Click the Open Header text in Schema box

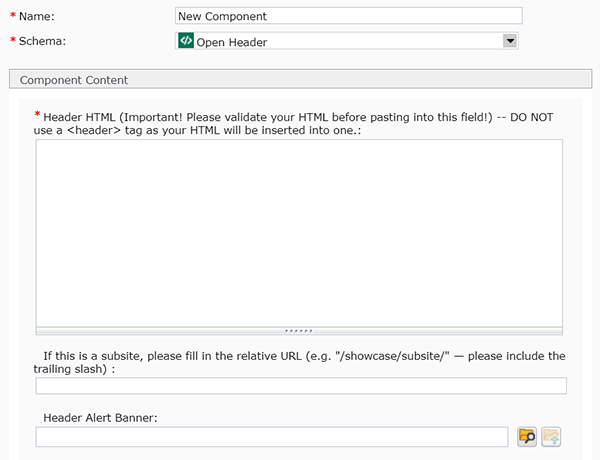[232, 42]
